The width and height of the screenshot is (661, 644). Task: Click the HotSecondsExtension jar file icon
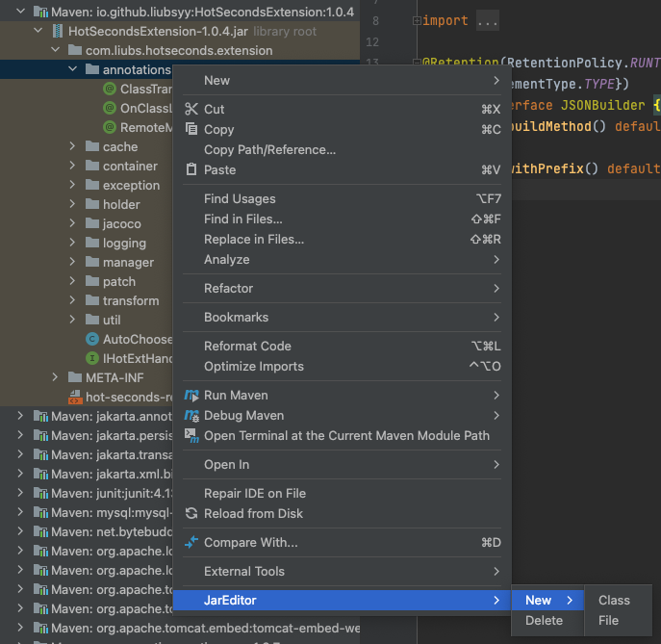[58, 31]
